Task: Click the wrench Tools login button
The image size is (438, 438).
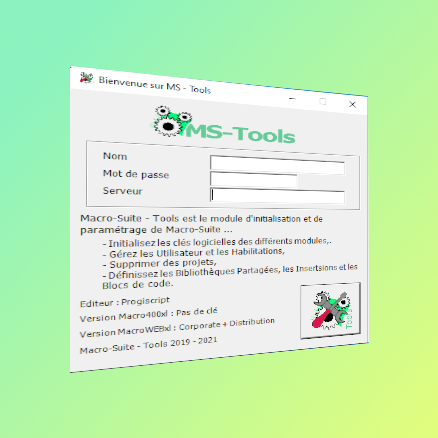Action: click(330, 311)
